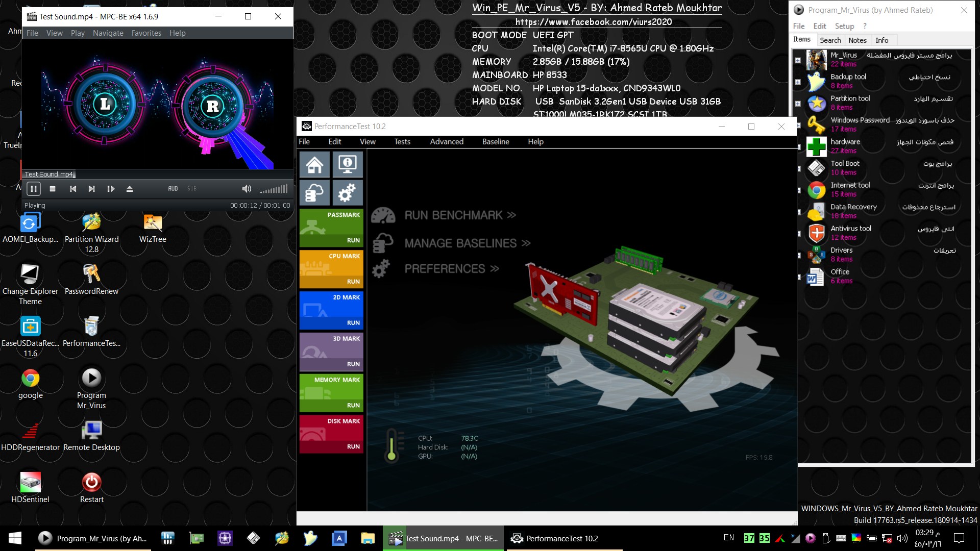Click PREFERENCES link in main panel
This screenshot has width=980, height=551.
452,269
